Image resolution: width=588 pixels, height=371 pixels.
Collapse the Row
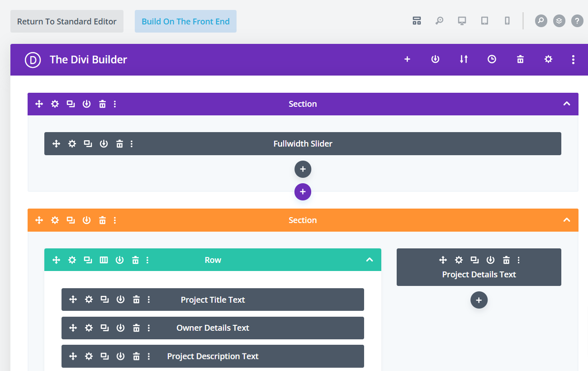click(x=370, y=260)
